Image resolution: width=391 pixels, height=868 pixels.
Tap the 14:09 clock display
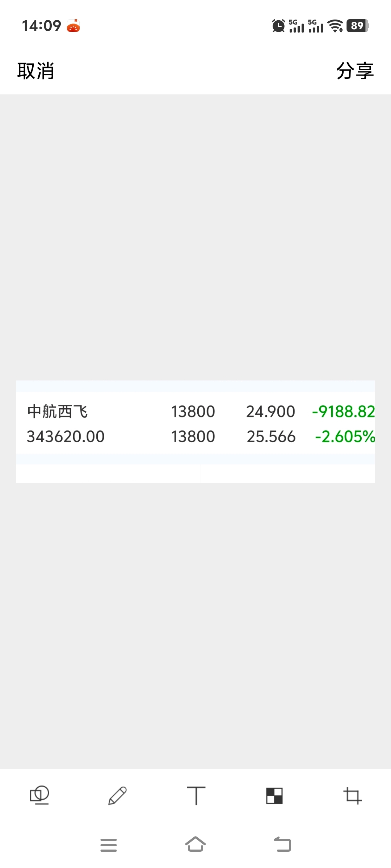(x=42, y=26)
